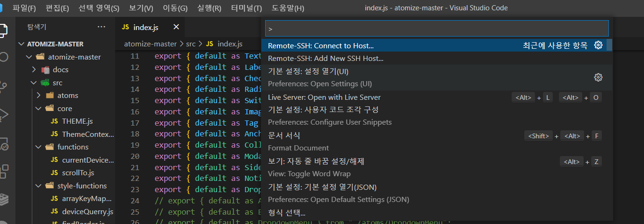Open arrayKeyMap... file in explorer
644x224 pixels.
[x=88, y=199]
